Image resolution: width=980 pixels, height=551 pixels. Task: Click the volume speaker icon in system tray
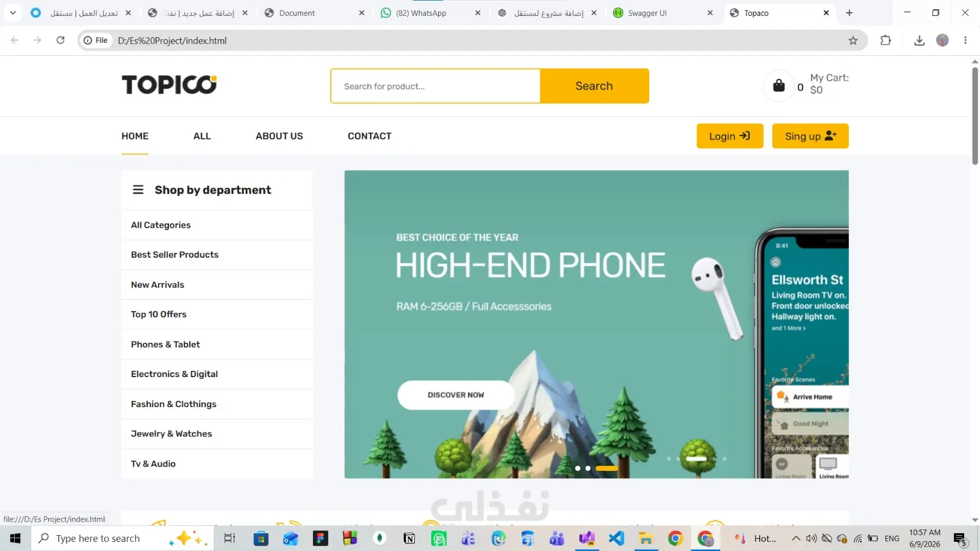(x=811, y=539)
